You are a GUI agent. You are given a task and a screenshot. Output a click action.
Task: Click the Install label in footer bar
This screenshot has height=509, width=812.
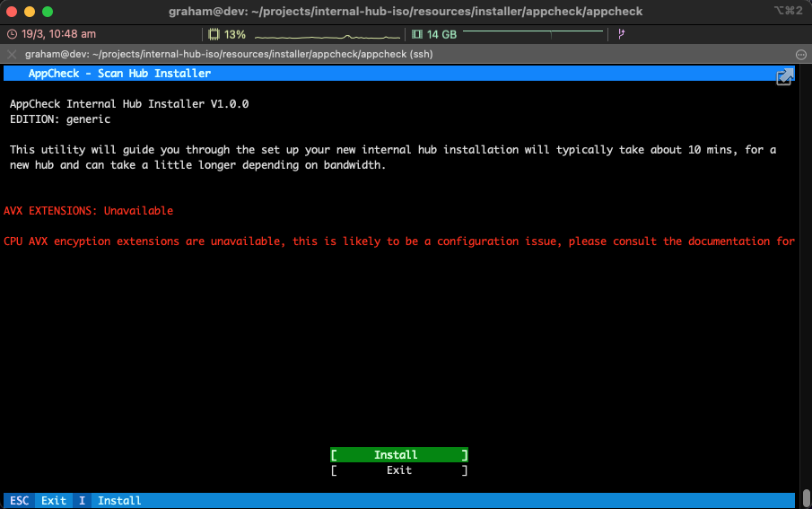point(119,500)
